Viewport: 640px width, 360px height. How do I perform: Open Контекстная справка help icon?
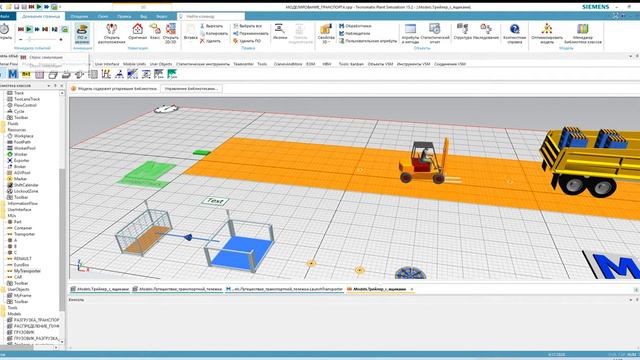pyautogui.click(x=515, y=33)
